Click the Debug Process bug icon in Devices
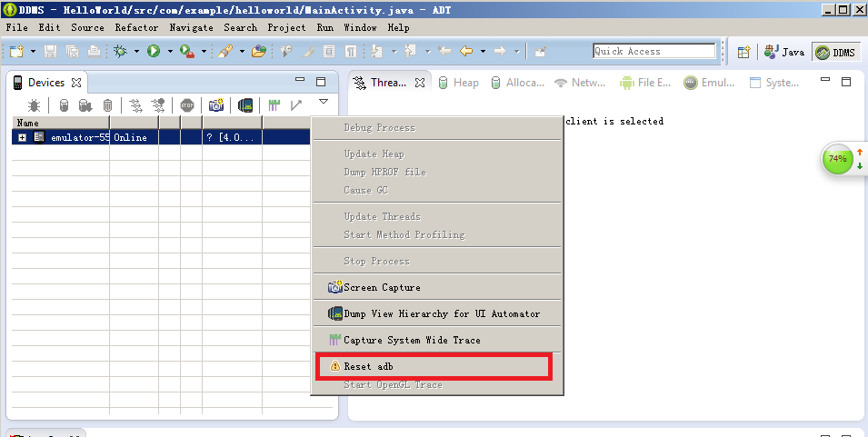This screenshot has width=868, height=437. coord(35,105)
